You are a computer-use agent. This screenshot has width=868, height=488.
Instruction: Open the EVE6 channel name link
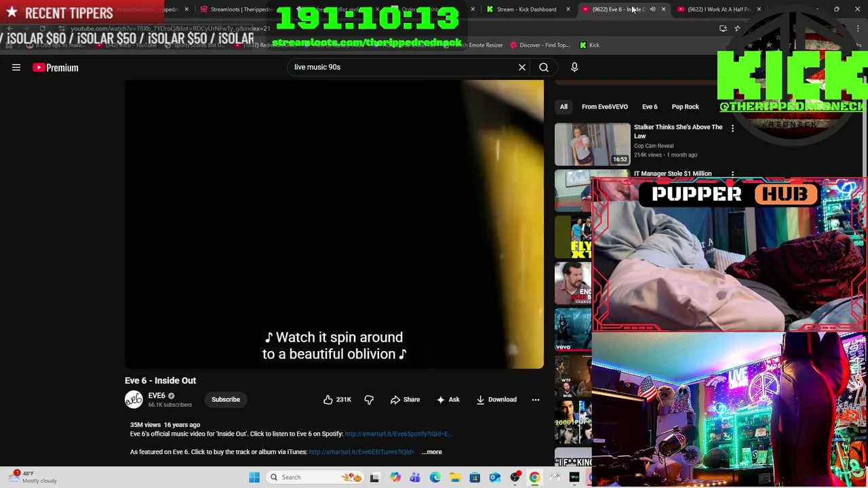[157, 396]
